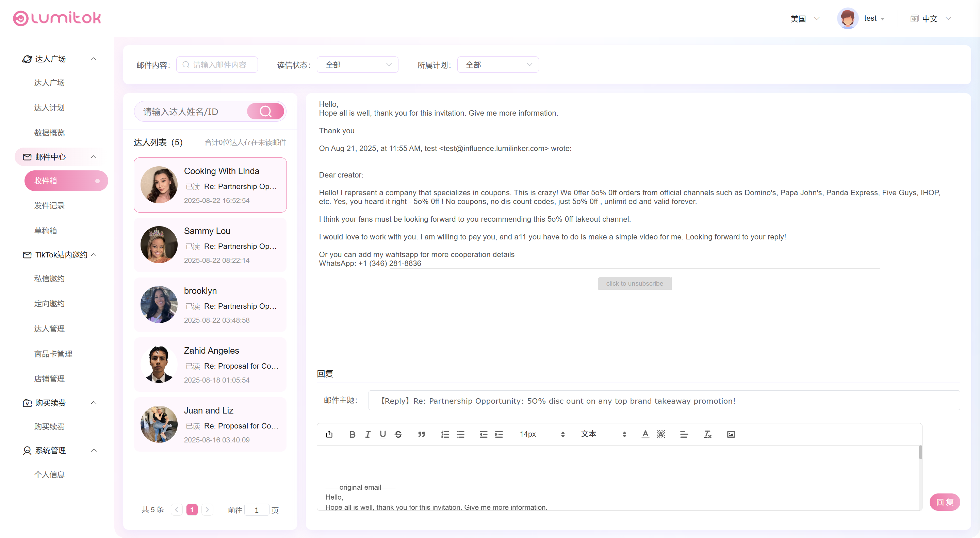Click the unsubscribe link in email

point(634,283)
